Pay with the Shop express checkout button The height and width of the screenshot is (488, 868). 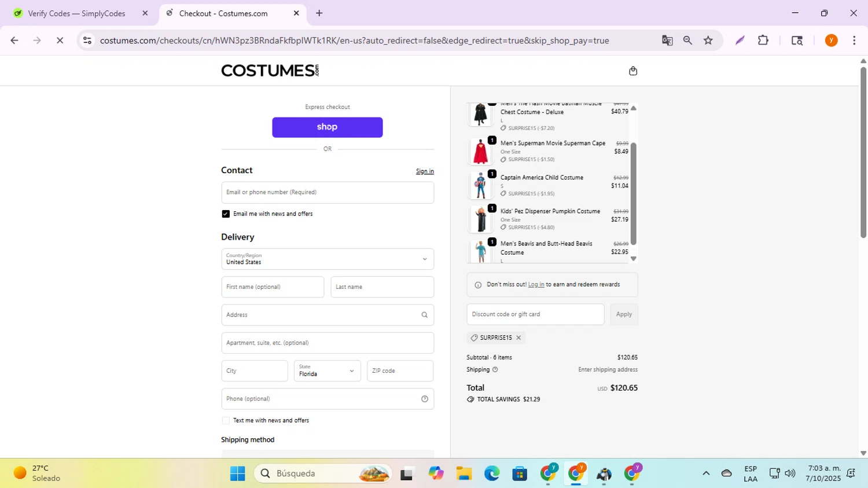click(328, 127)
